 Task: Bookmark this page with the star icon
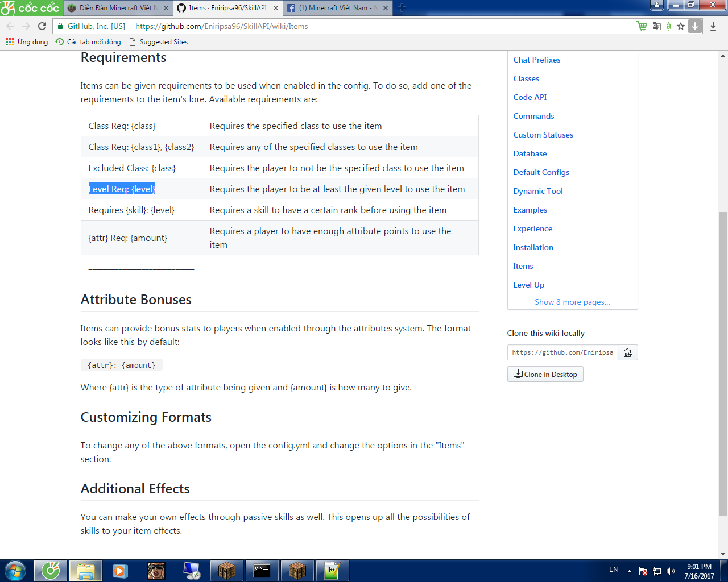click(681, 26)
